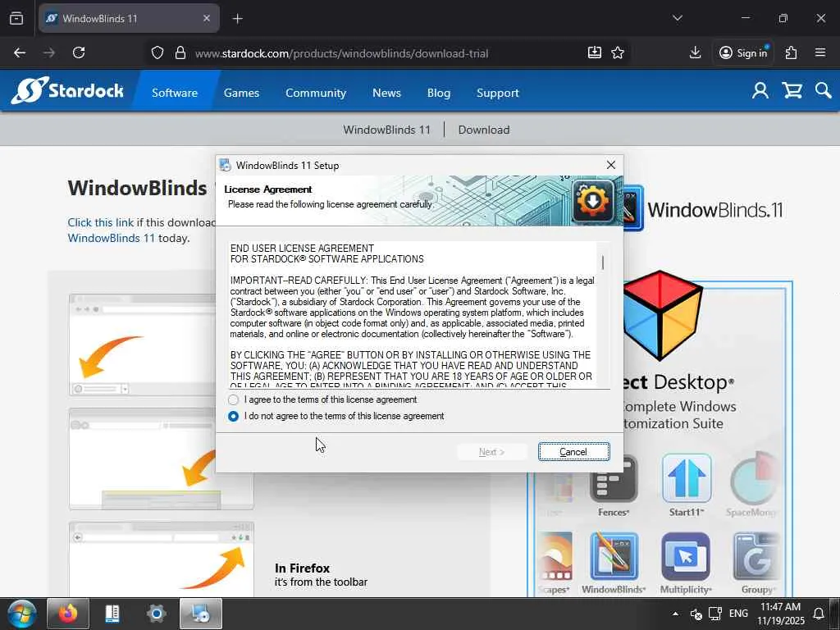Viewport: 840px width, 630px height.
Task: Select 'I do not agree' radio button
Action: click(x=233, y=416)
